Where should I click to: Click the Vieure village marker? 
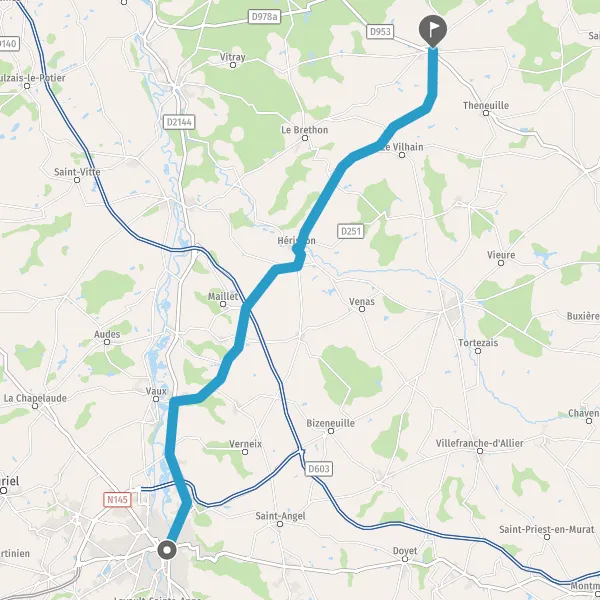click(501, 263)
